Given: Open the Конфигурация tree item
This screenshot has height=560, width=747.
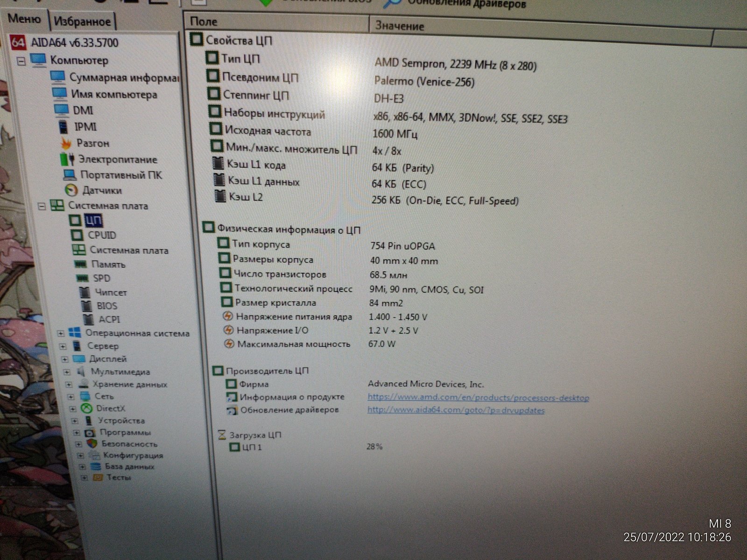Looking at the screenshot, I should click(x=133, y=455).
